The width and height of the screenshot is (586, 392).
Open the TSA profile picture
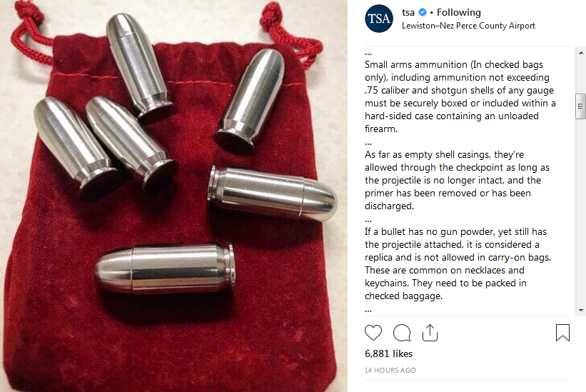click(379, 19)
